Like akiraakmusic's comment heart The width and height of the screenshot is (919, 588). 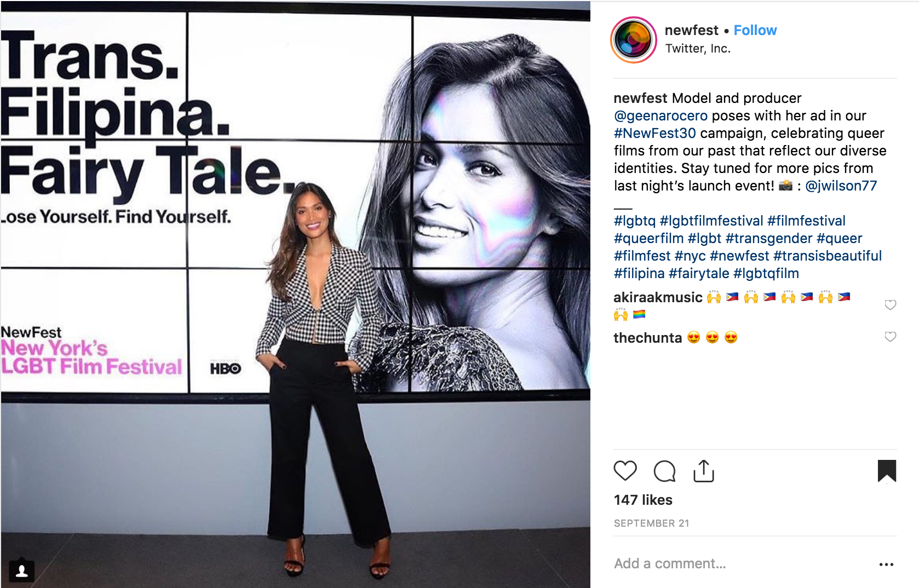pyautogui.click(x=891, y=304)
